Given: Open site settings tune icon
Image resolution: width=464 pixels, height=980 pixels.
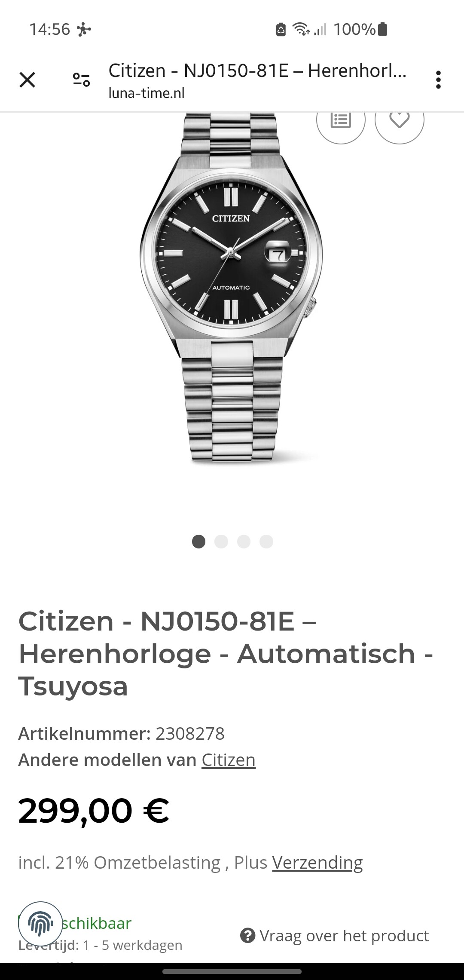Looking at the screenshot, I should (x=81, y=80).
